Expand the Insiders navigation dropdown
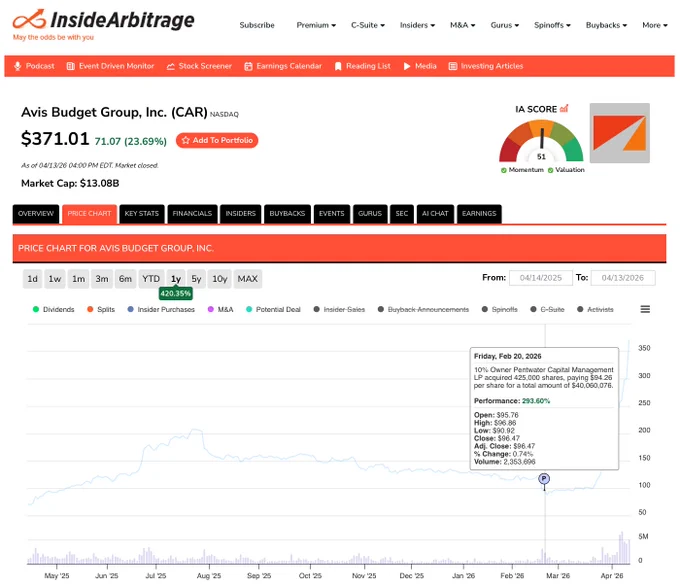680x587 pixels. point(417,25)
